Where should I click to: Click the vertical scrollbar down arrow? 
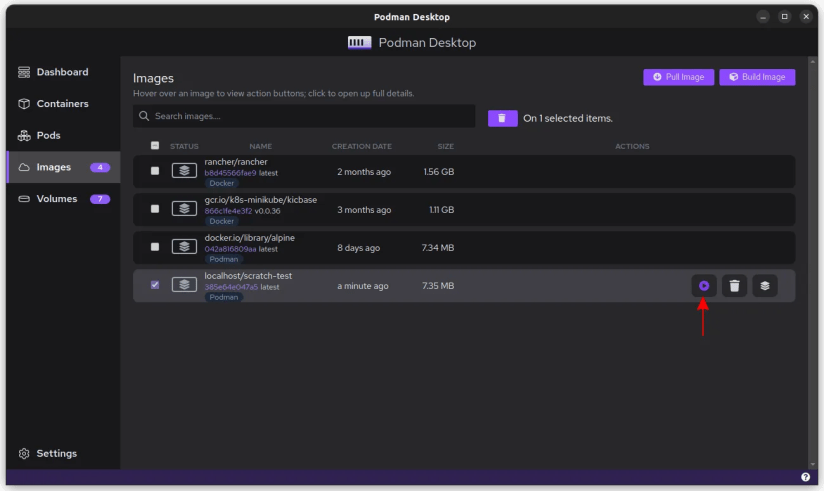tap(812, 464)
